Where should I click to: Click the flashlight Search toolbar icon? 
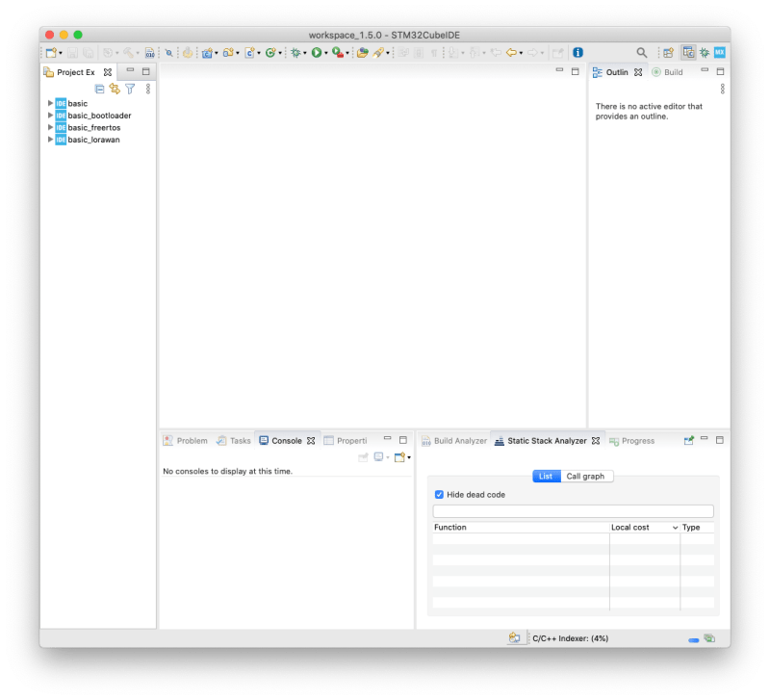[378, 53]
